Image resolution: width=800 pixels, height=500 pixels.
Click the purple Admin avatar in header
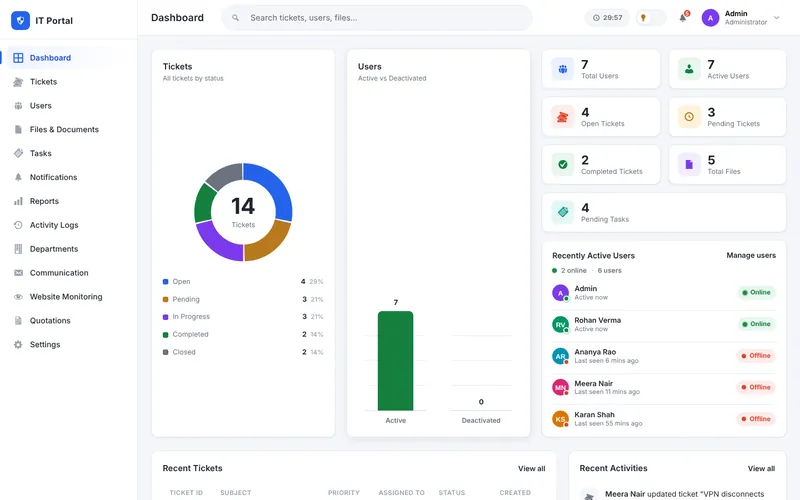[x=710, y=18]
